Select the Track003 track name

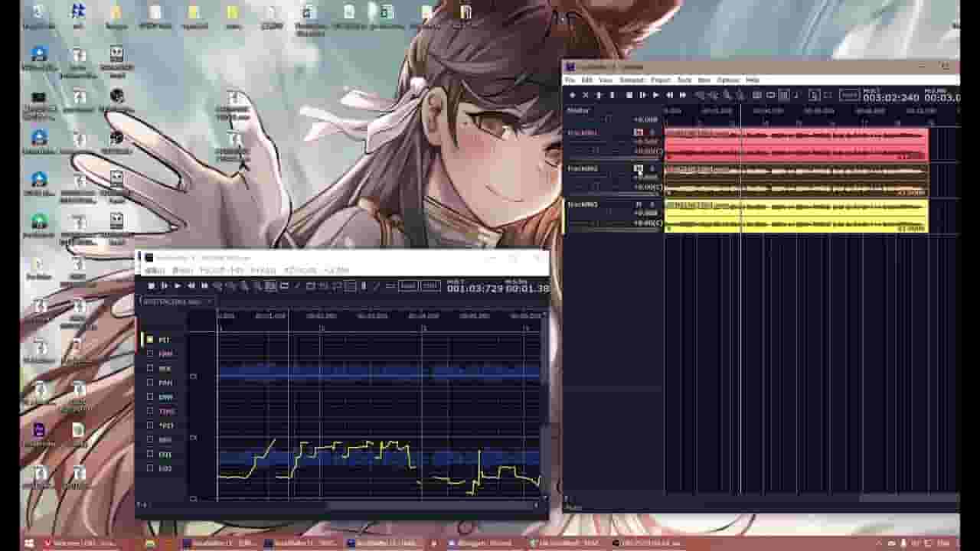(583, 204)
